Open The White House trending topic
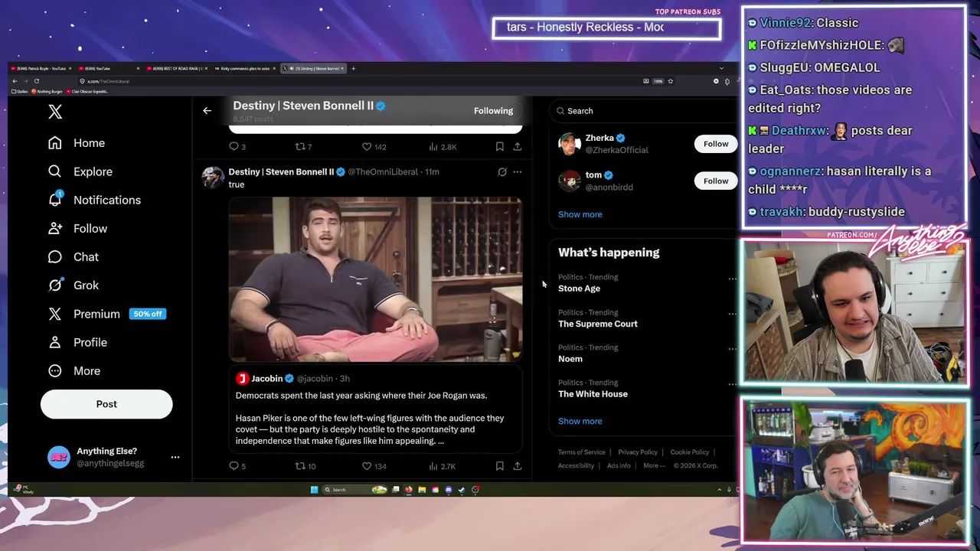980x551 pixels. (x=593, y=394)
